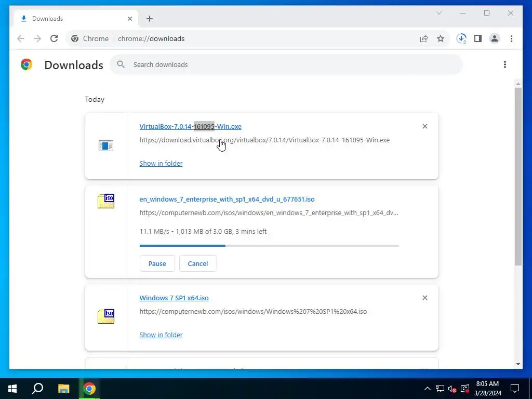Pause the Windows 7 enterprise download

(x=157, y=263)
